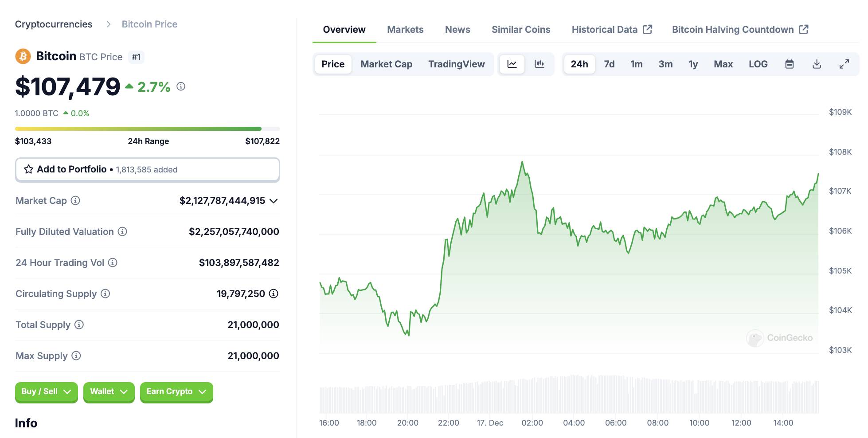Switch to line chart view icon
Viewport: 868px width, 438px height.
512,64
